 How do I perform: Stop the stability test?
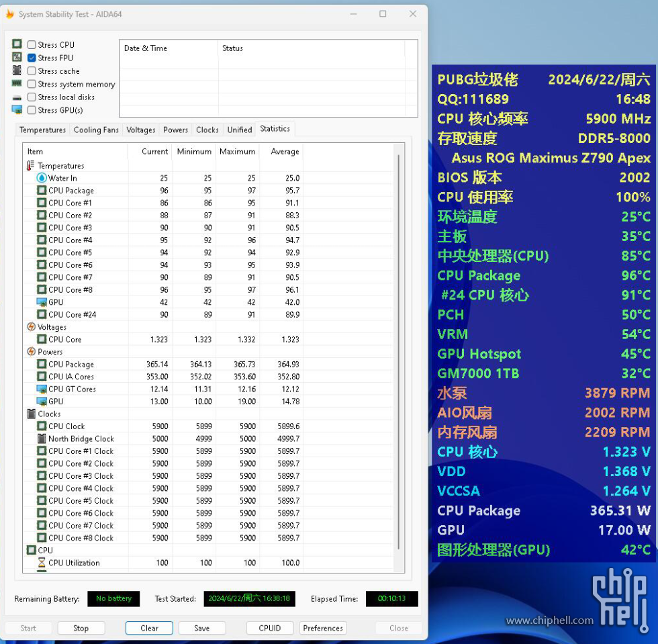pyautogui.click(x=81, y=628)
